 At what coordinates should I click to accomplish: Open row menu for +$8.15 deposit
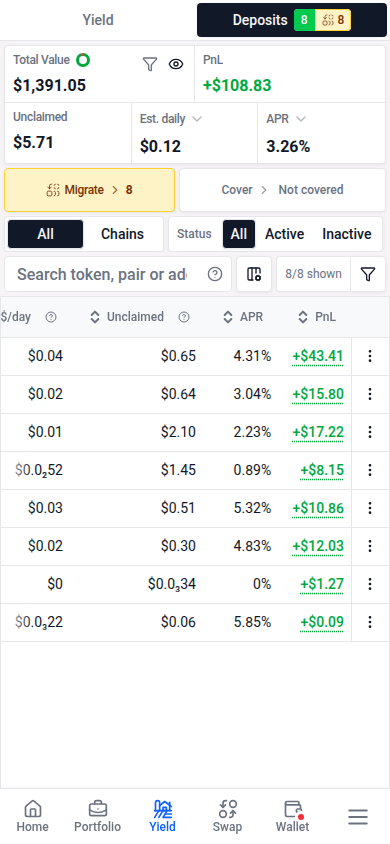(x=370, y=470)
